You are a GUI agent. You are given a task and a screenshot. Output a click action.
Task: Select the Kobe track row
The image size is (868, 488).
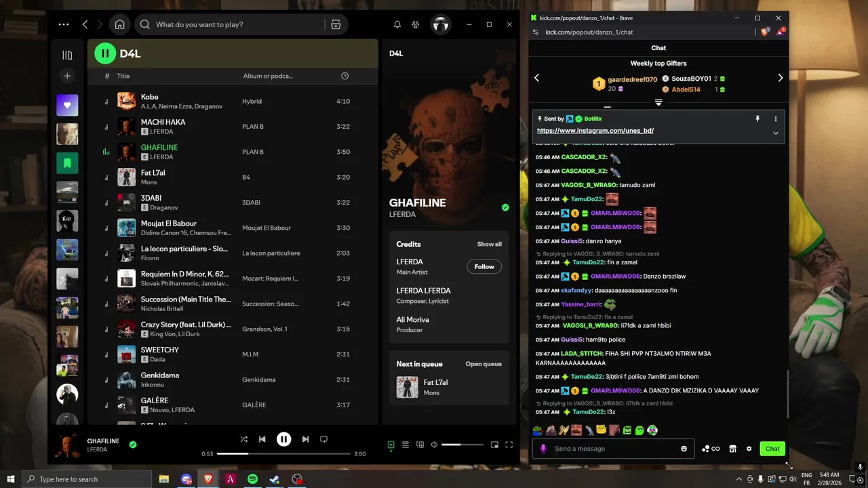pyautogui.click(x=233, y=101)
